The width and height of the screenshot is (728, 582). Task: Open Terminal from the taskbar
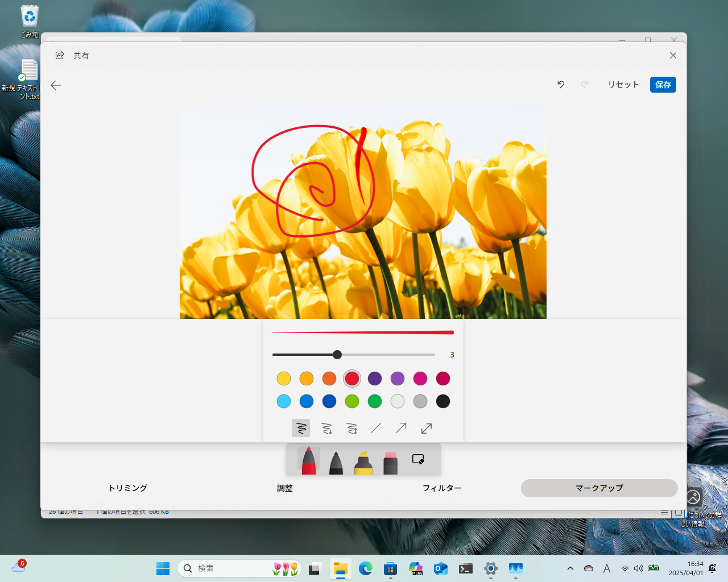tap(466, 568)
